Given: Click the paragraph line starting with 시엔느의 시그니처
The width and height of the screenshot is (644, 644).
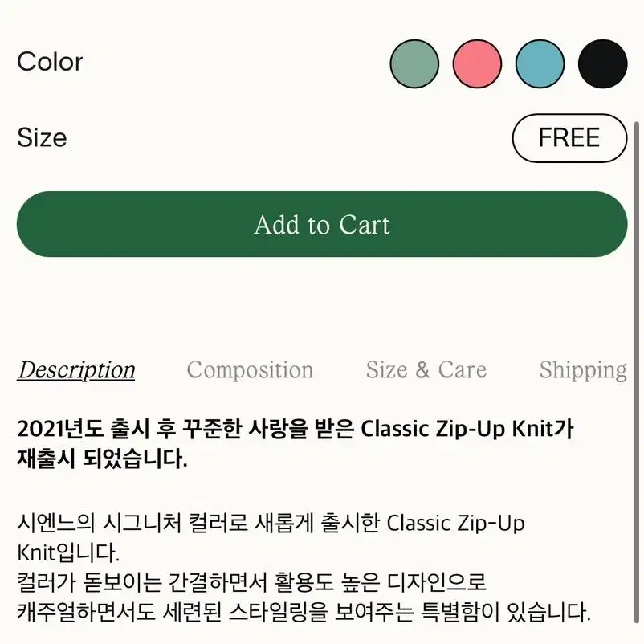Looking at the screenshot, I should click(x=271, y=524).
